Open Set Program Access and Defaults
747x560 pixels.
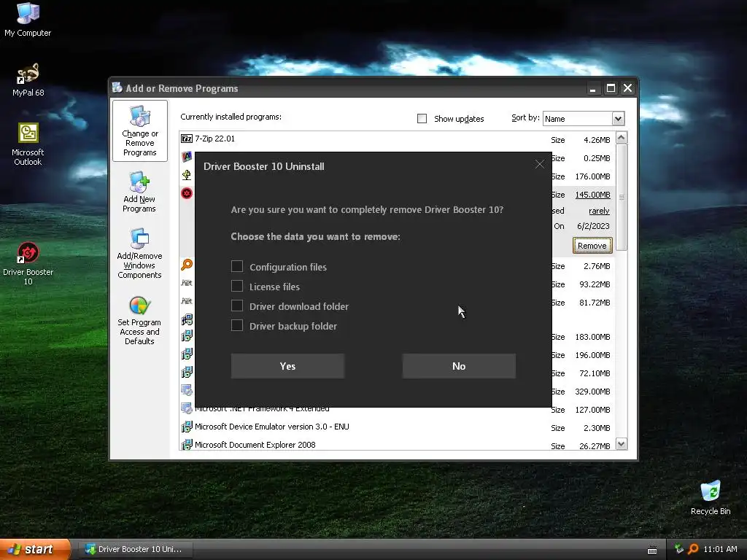tap(139, 320)
